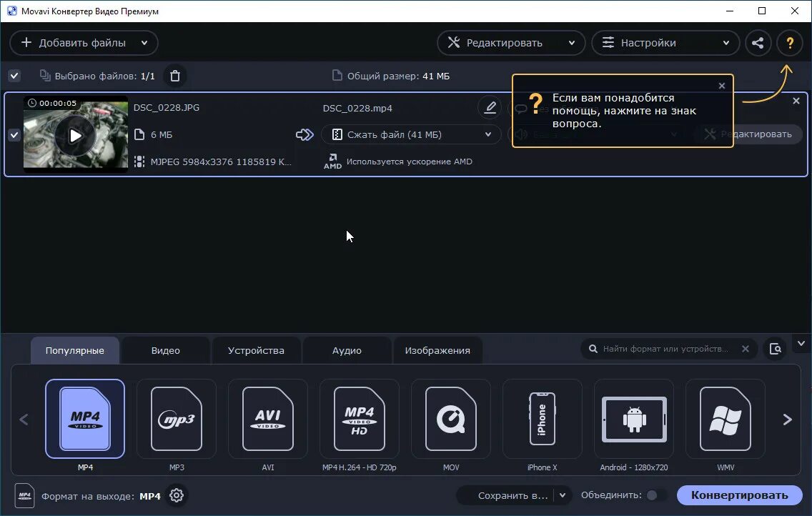Open the Добавить файлы dropdown arrow
812x516 pixels.
tap(144, 43)
